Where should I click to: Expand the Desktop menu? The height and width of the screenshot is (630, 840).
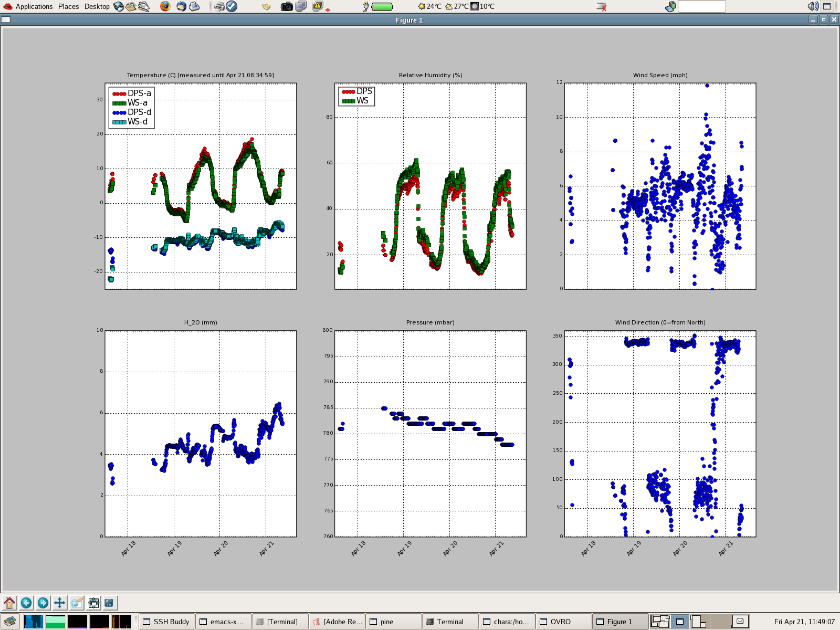[97, 6]
